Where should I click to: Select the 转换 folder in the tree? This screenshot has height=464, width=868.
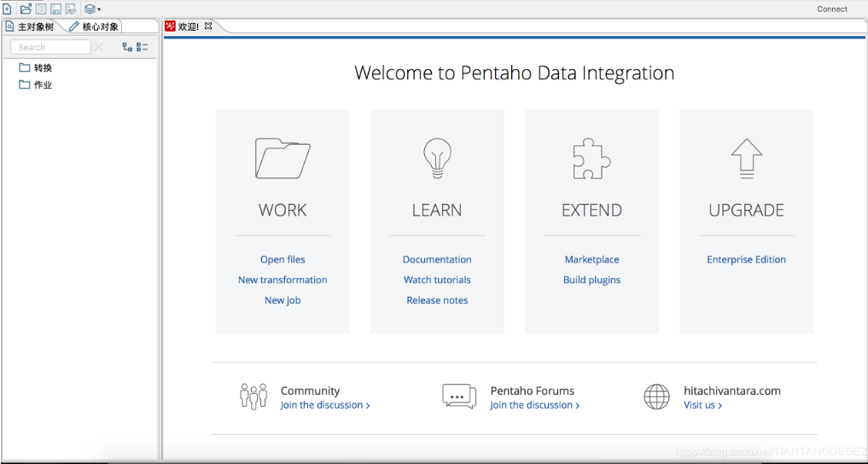(36, 67)
